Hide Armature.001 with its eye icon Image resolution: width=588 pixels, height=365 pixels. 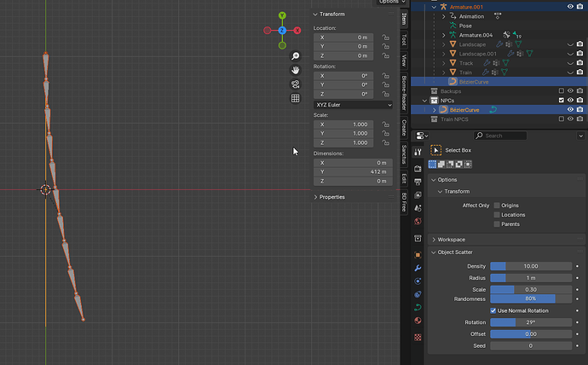click(570, 7)
